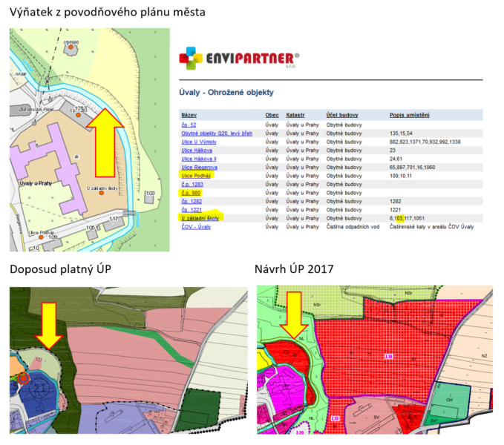This screenshot has width=504, height=445.
Task: Open the Ulice Podháji link
Action: tap(197, 175)
